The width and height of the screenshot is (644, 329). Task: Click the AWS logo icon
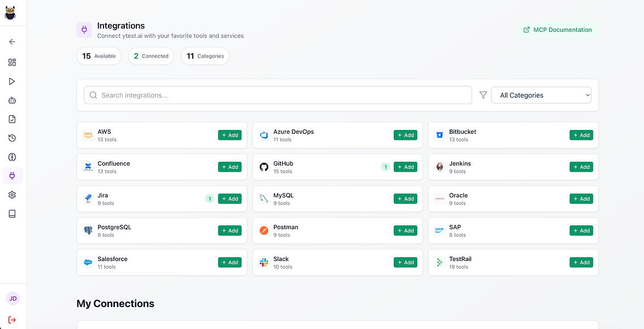tap(88, 135)
